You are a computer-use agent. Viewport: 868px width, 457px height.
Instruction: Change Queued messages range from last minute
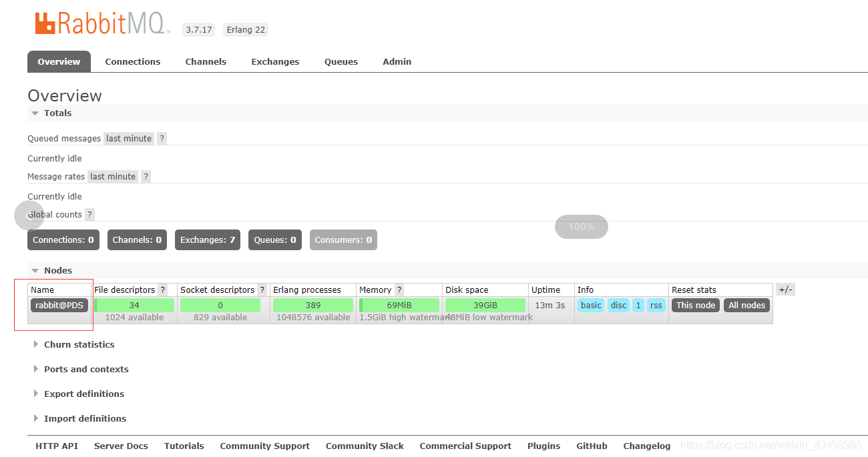pyautogui.click(x=129, y=139)
